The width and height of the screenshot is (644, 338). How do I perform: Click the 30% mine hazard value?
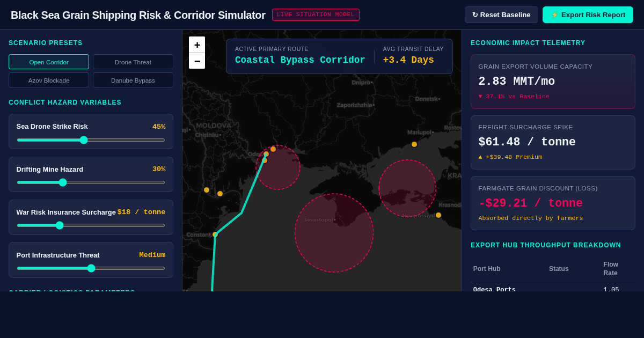click(159, 169)
